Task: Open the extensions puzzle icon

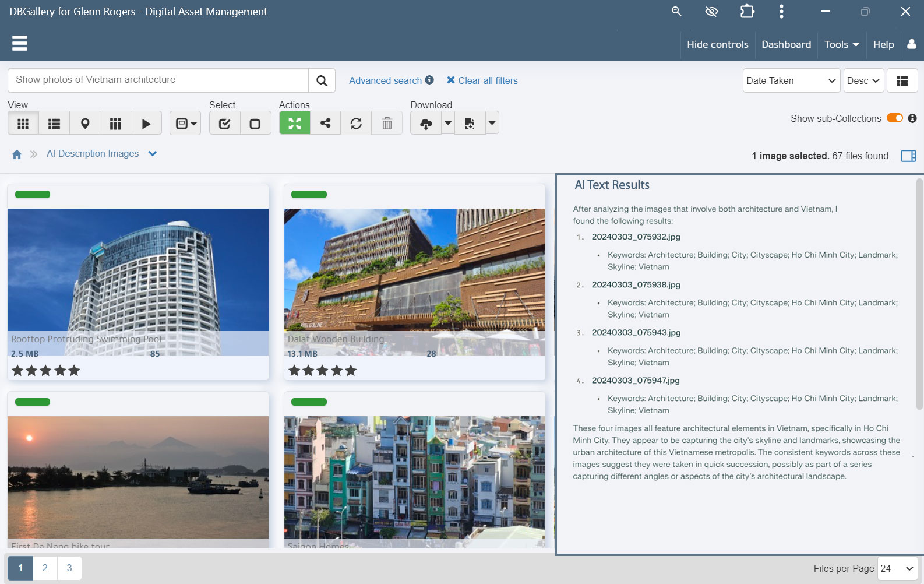Action: tap(747, 11)
